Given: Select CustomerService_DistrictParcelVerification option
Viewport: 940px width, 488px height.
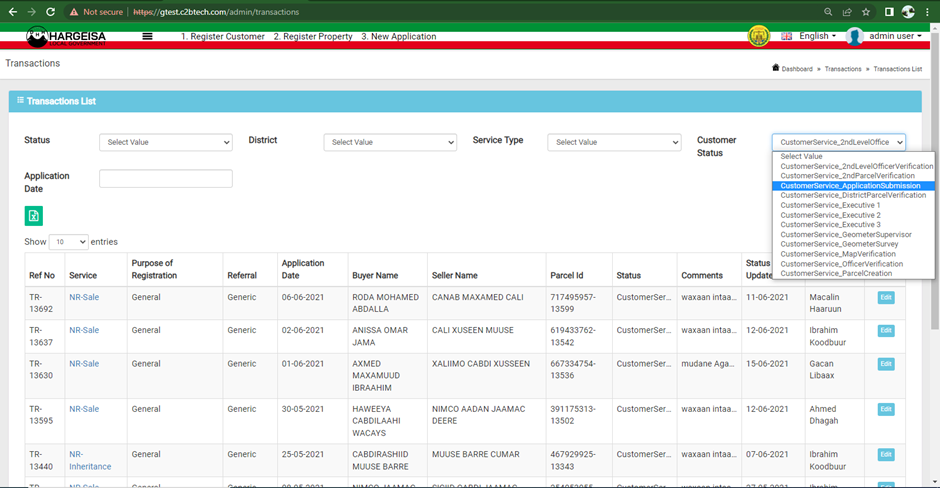Looking at the screenshot, I should click(854, 195).
